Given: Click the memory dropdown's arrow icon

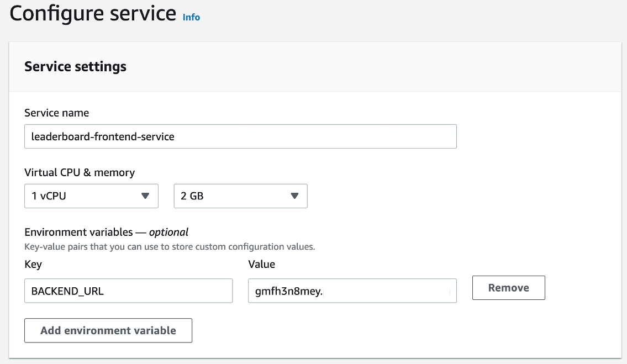Looking at the screenshot, I should point(296,196).
